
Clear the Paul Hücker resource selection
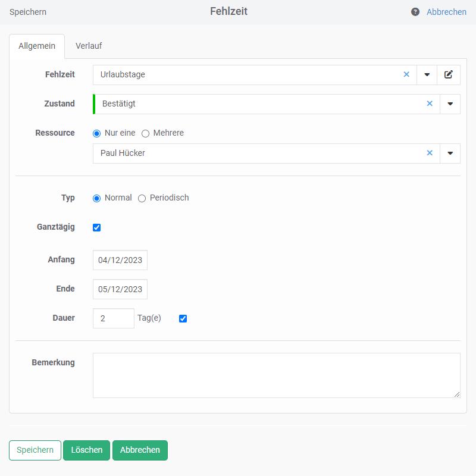tap(430, 154)
